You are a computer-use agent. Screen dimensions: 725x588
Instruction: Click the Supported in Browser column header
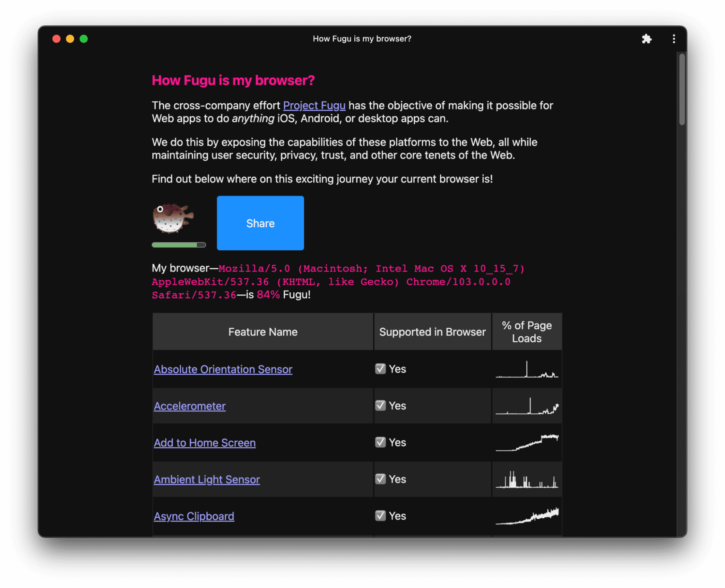pos(432,331)
